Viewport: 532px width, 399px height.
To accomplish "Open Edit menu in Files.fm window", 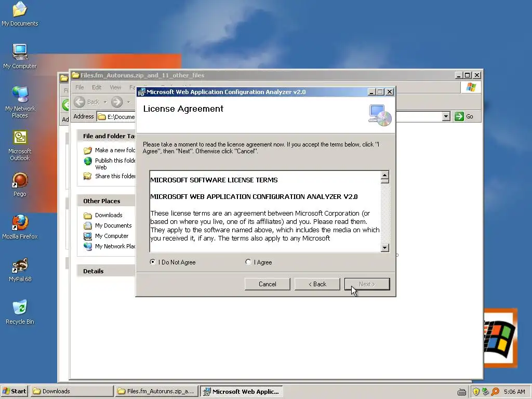I will tap(97, 87).
